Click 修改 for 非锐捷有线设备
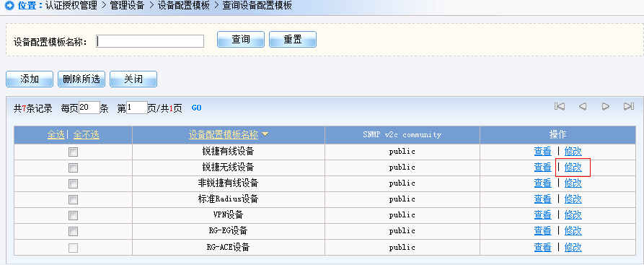 573,183
